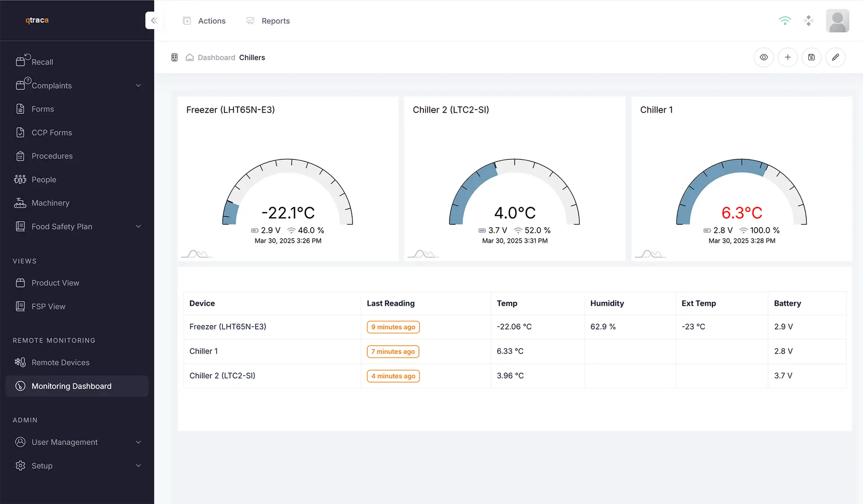Open the Actions menu in the top bar
Viewport: 863px width, 504px height.
[211, 21]
